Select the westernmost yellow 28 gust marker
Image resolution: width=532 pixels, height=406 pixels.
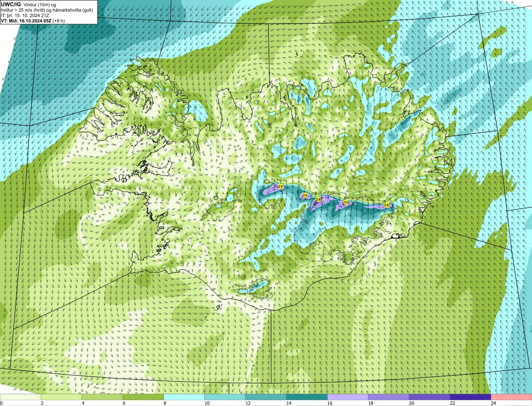[281, 187]
